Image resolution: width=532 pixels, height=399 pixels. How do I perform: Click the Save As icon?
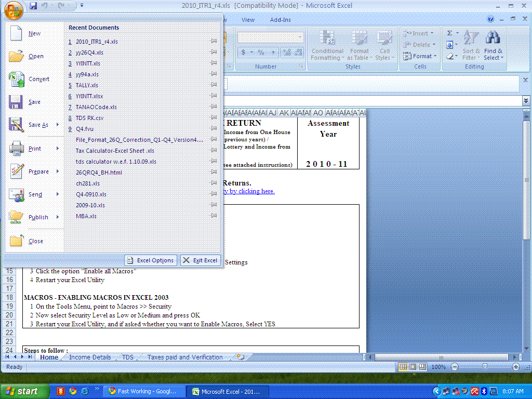tap(16, 125)
